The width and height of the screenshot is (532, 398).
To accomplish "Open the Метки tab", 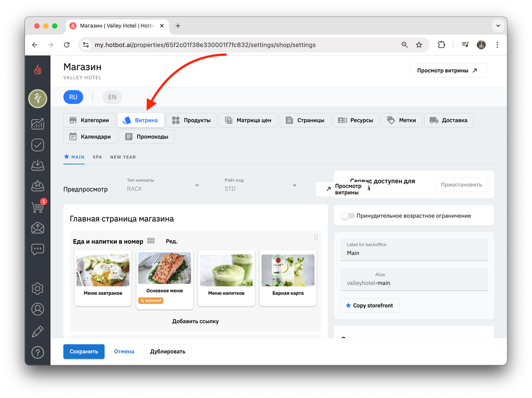I will click(x=402, y=120).
